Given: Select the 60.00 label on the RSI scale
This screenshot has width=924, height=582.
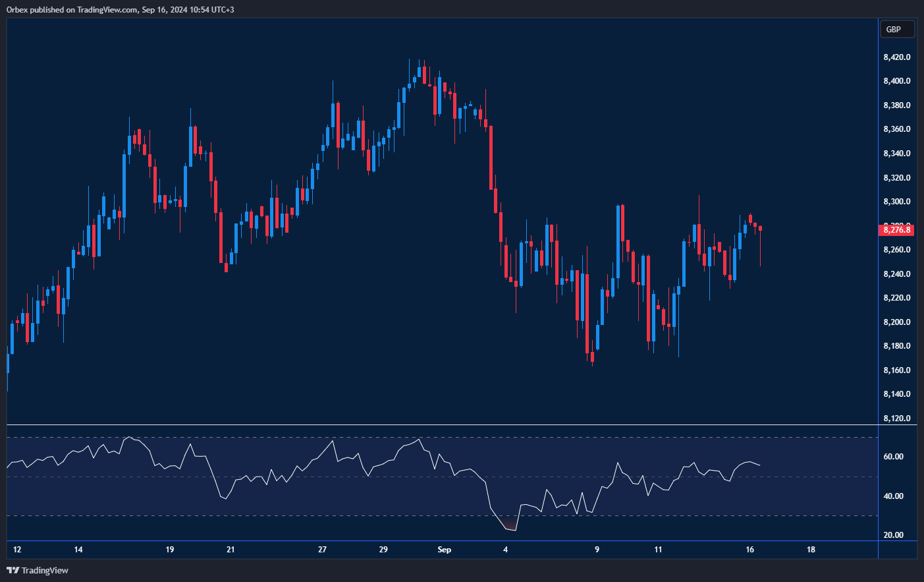Looking at the screenshot, I should coord(893,457).
